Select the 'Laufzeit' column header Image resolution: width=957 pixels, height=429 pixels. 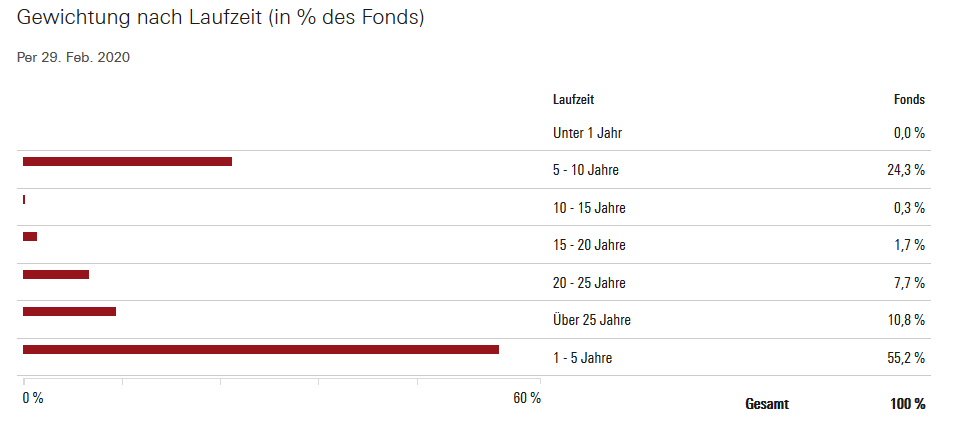coord(573,100)
